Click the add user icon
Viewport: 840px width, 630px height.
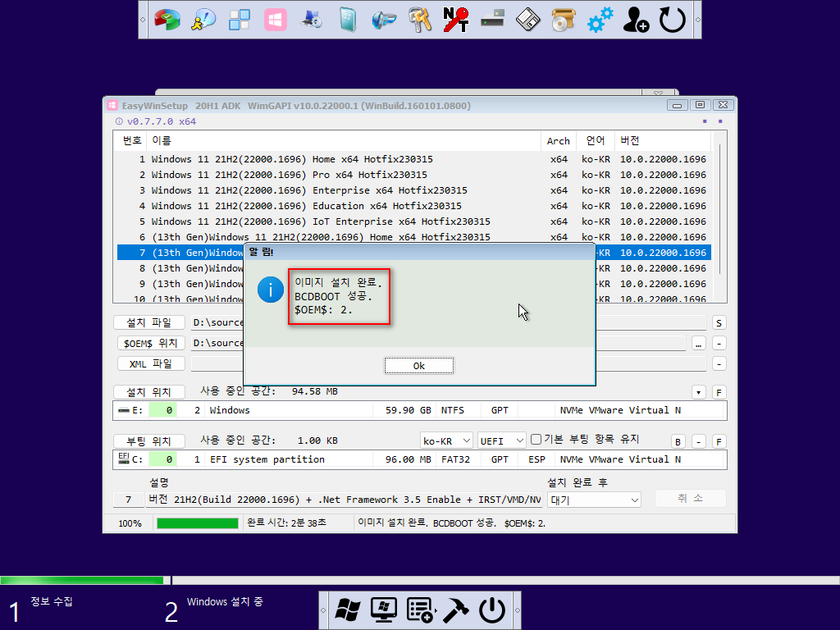[x=636, y=20]
